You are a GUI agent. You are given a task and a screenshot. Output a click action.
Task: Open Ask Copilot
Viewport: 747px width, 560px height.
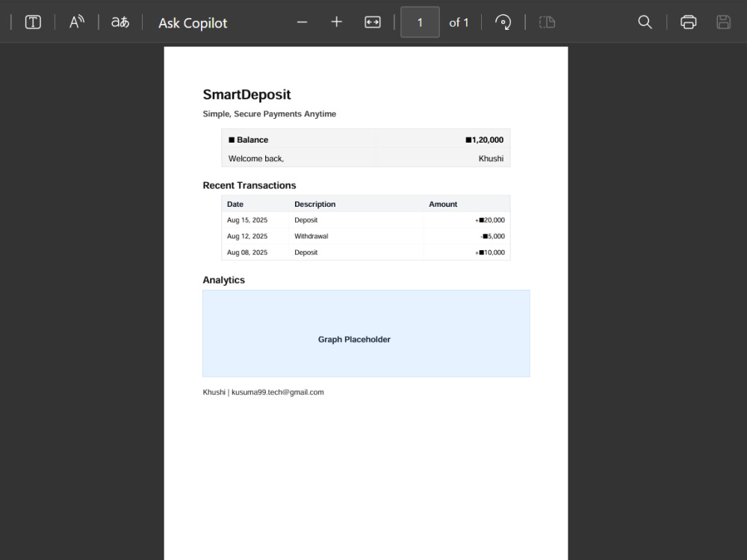[x=193, y=23]
